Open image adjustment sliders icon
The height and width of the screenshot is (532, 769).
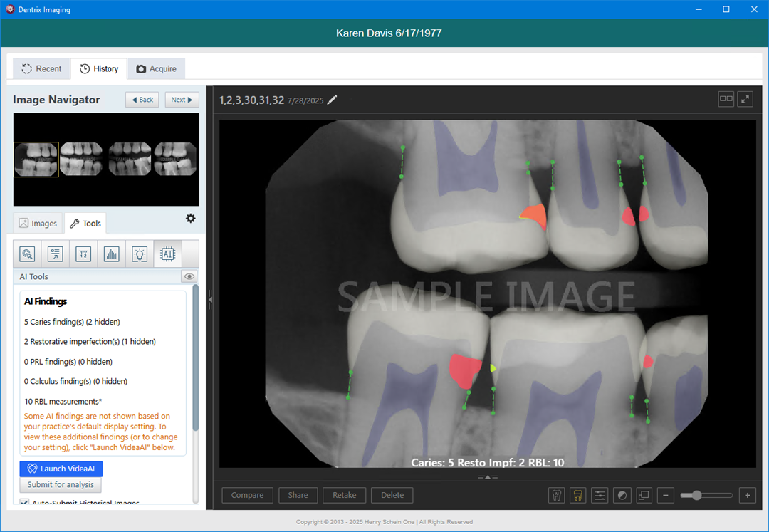pyautogui.click(x=600, y=495)
